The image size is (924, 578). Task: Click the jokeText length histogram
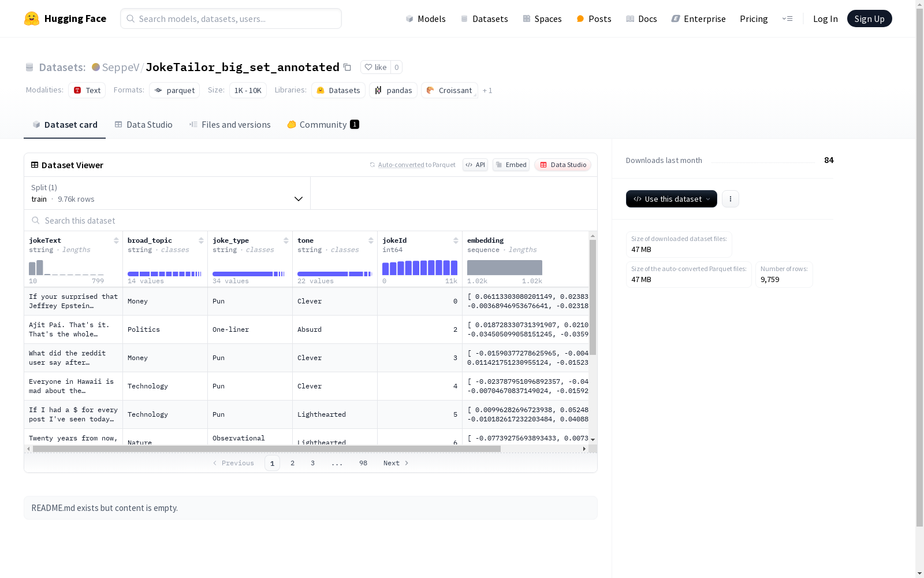tap(66, 268)
